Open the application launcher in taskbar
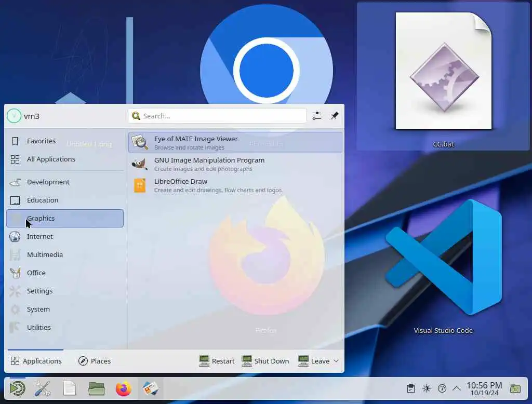 18,389
